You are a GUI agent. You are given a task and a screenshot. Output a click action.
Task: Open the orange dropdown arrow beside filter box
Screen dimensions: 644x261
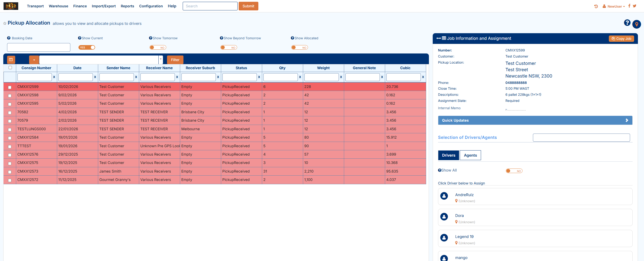point(34,60)
